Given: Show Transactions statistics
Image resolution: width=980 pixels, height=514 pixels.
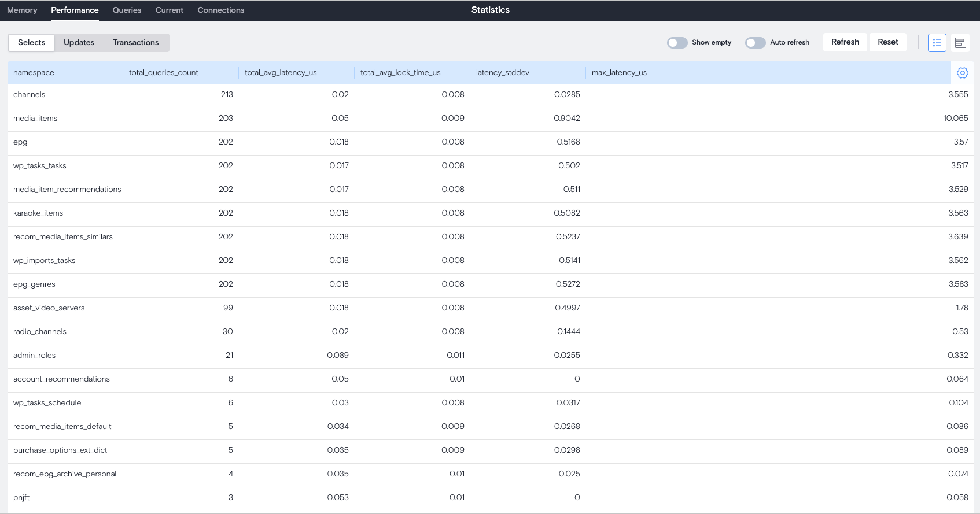Looking at the screenshot, I should click(x=135, y=43).
